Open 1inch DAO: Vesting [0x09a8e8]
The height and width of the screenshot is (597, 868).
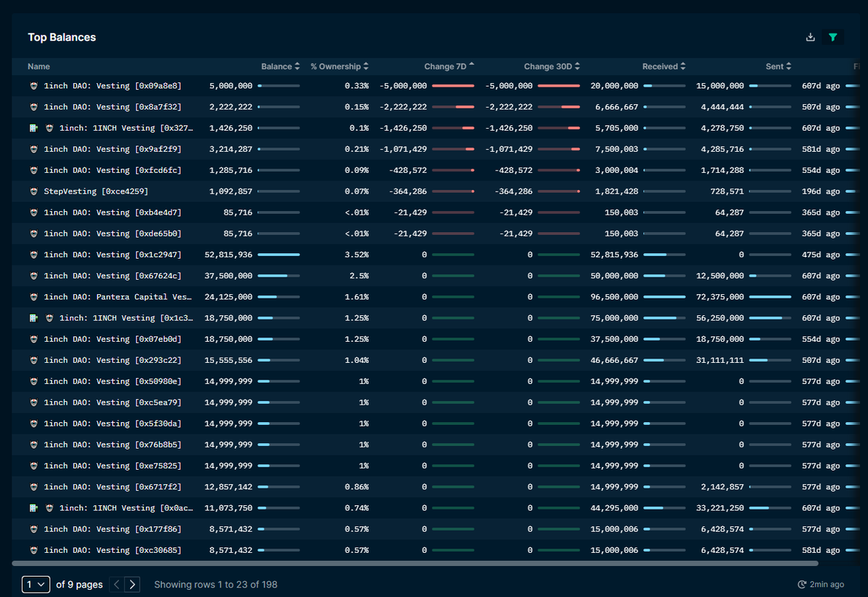113,86
